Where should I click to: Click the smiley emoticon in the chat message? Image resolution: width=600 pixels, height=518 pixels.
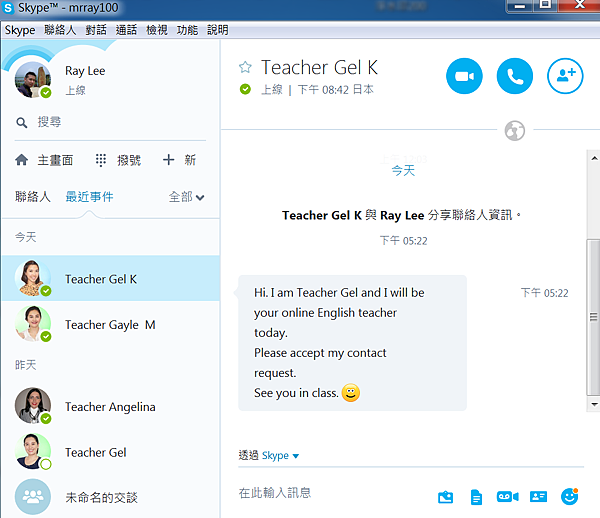(351, 393)
